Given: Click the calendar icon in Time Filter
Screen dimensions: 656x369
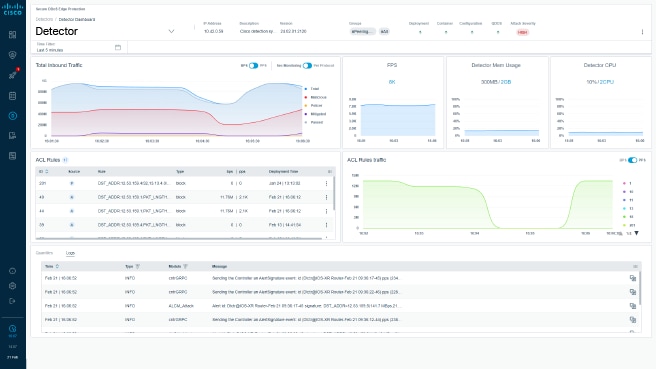Looking at the screenshot, I should coord(118,47).
